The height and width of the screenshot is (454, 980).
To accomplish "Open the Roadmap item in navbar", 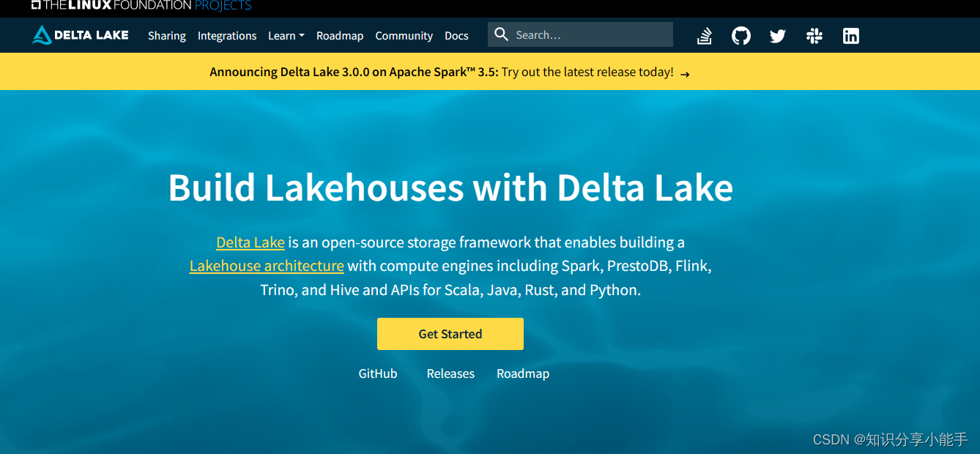I will (x=340, y=35).
